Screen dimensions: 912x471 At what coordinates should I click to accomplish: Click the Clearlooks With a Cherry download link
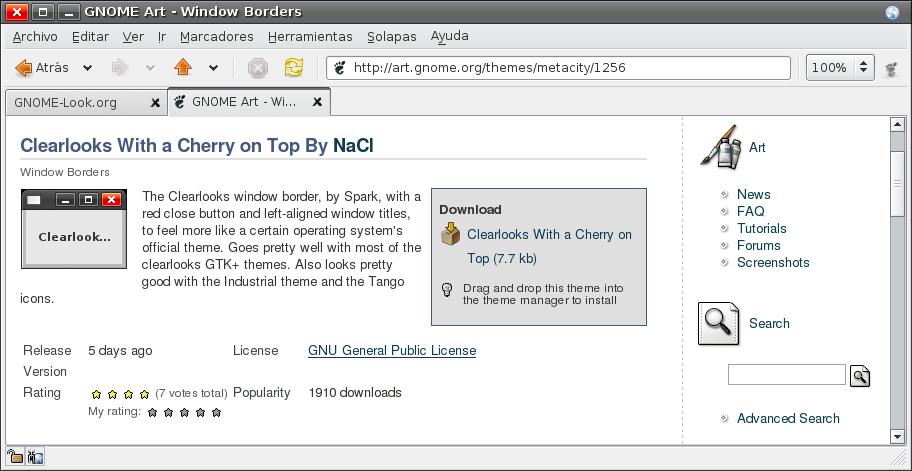[549, 247]
